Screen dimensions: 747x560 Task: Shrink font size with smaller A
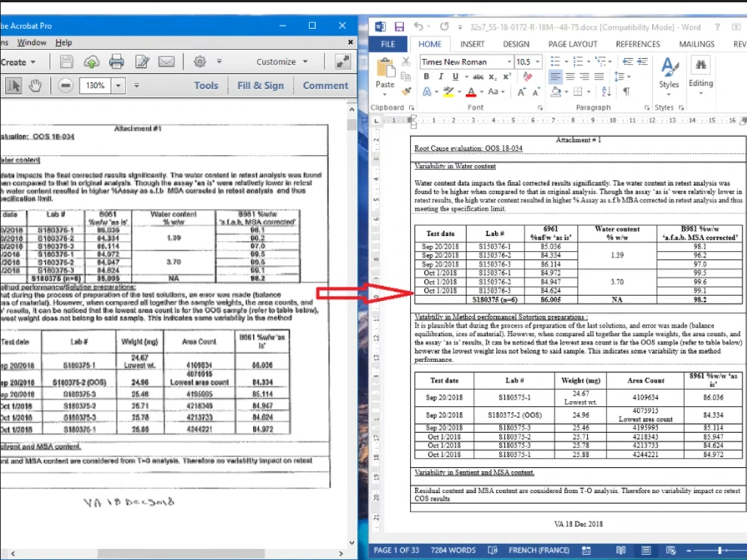pos(536,91)
